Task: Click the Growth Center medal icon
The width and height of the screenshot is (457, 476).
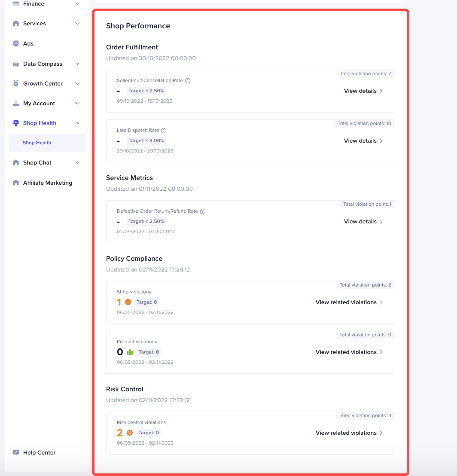Action: pyautogui.click(x=16, y=83)
